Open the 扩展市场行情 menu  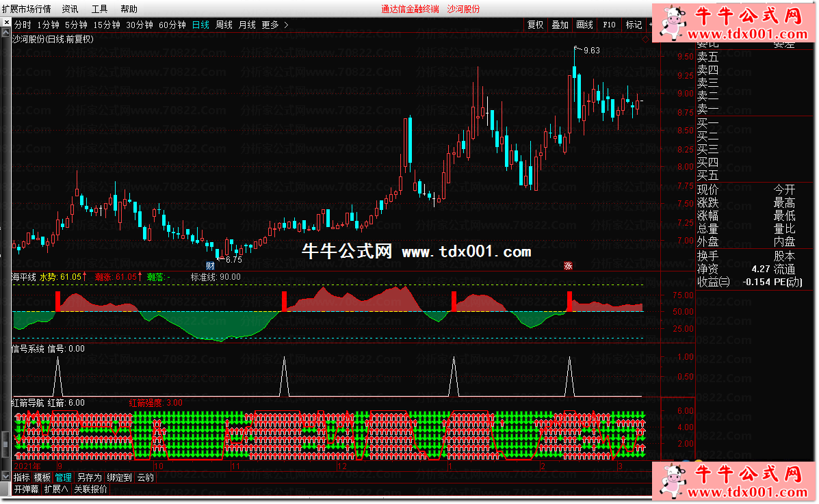click(x=26, y=9)
